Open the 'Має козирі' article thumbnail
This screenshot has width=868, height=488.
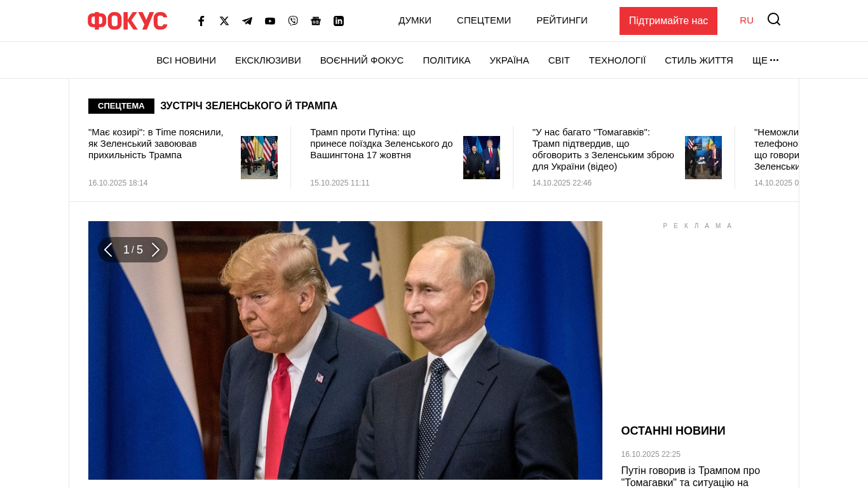pos(259,158)
